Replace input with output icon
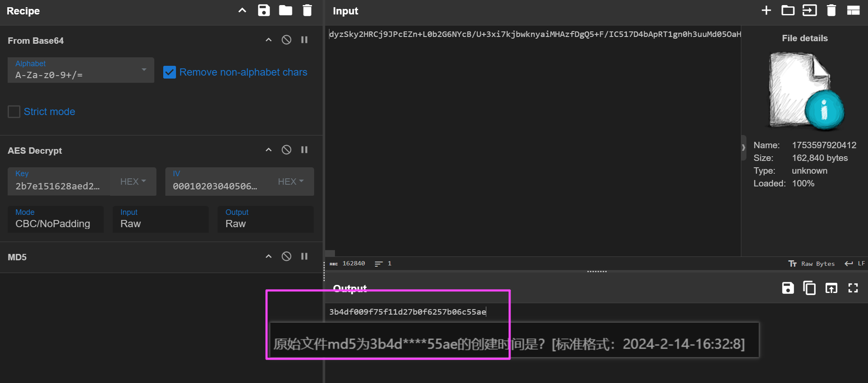868x383 pixels. coord(831,288)
